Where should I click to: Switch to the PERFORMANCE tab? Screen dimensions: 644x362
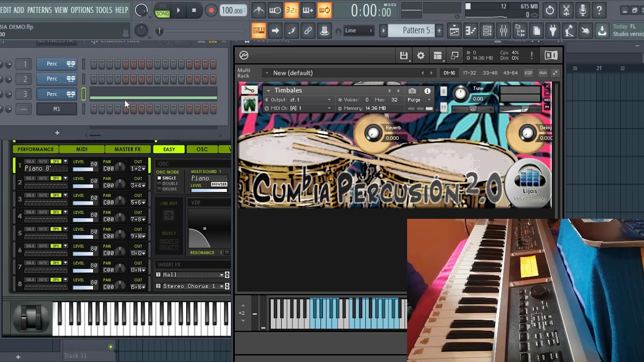click(x=35, y=149)
